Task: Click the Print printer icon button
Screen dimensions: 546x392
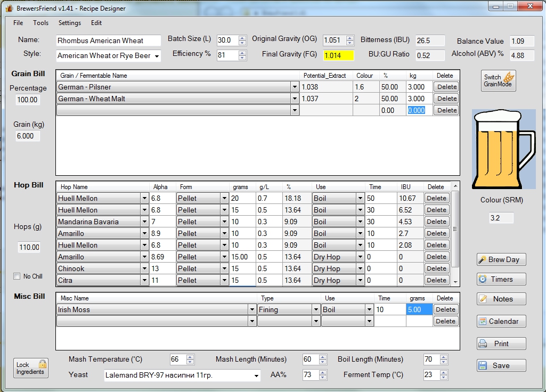Action: (501, 344)
